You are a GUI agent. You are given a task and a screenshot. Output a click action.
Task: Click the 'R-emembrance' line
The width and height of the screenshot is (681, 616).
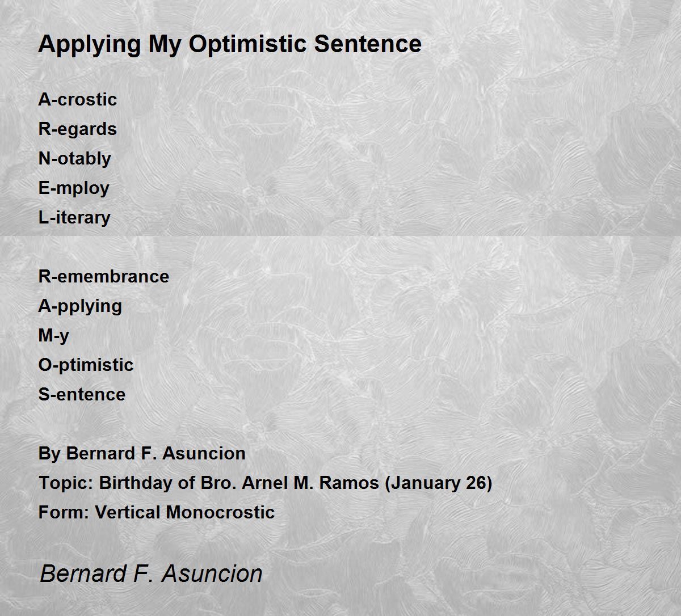104,276
